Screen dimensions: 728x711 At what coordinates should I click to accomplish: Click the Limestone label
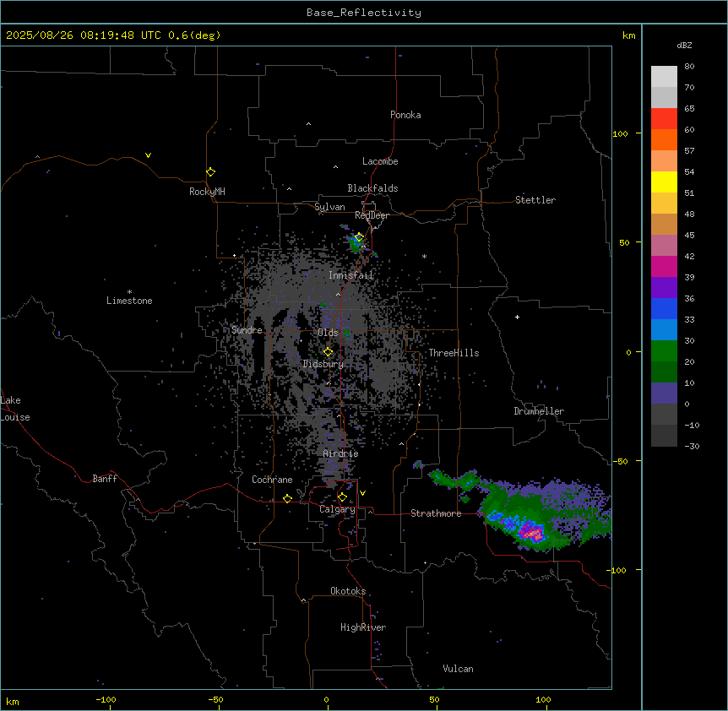click(x=129, y=301)
